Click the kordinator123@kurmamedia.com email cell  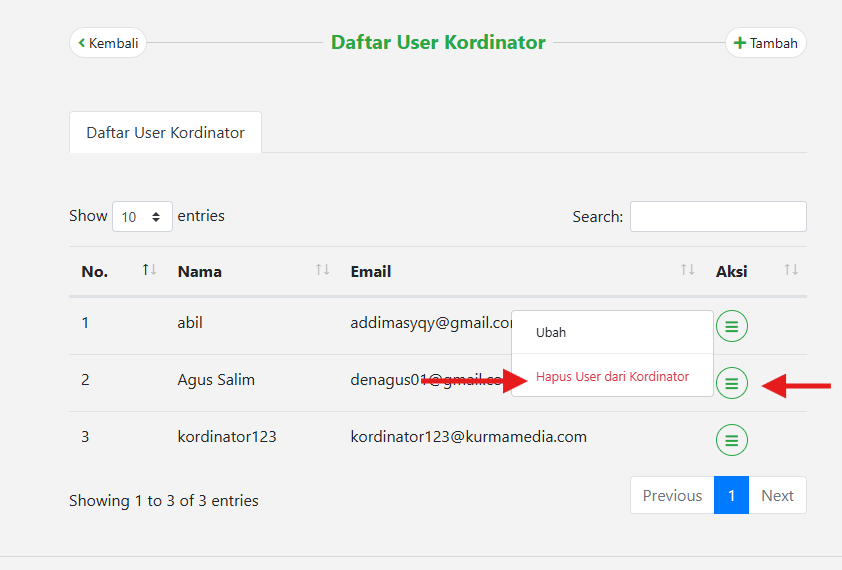(x=468, y=437)
